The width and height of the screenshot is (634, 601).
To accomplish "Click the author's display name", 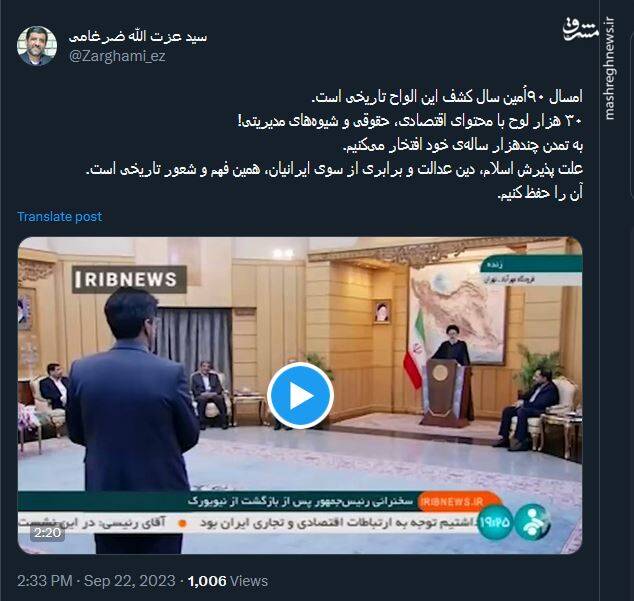I will pyautogui.click(x=138, y=37).
